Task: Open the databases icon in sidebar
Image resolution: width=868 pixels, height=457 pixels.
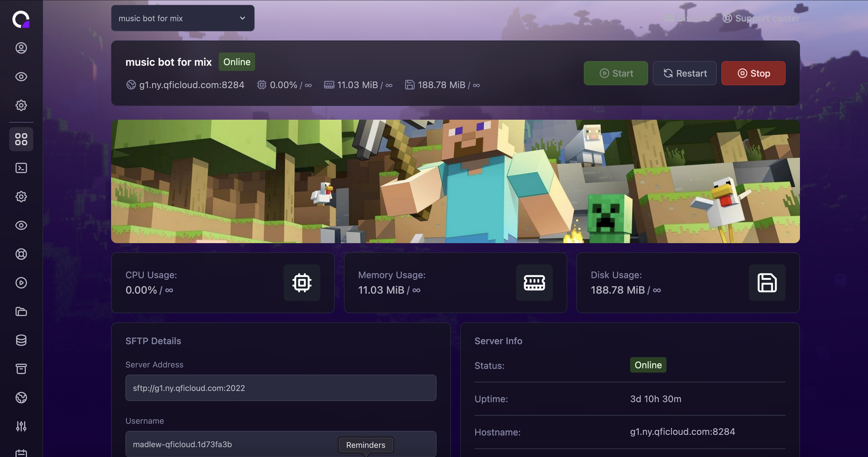Action: 21,340
